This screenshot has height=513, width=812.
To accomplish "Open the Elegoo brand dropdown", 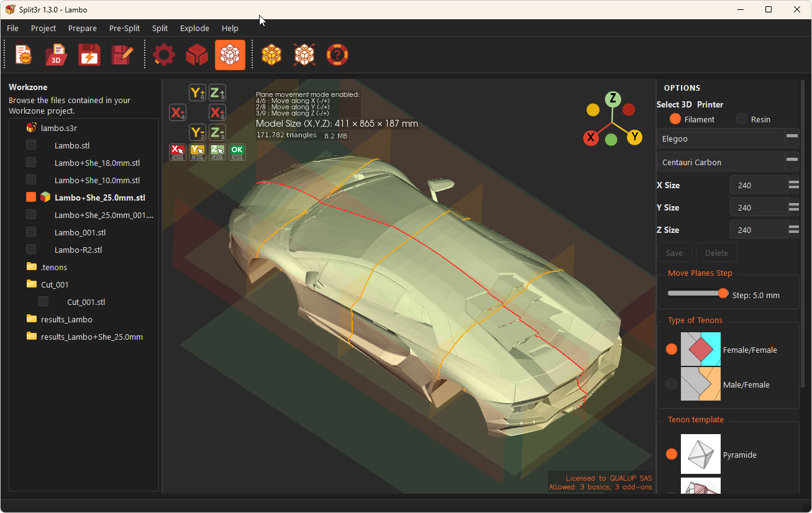I will pos(728,138).
